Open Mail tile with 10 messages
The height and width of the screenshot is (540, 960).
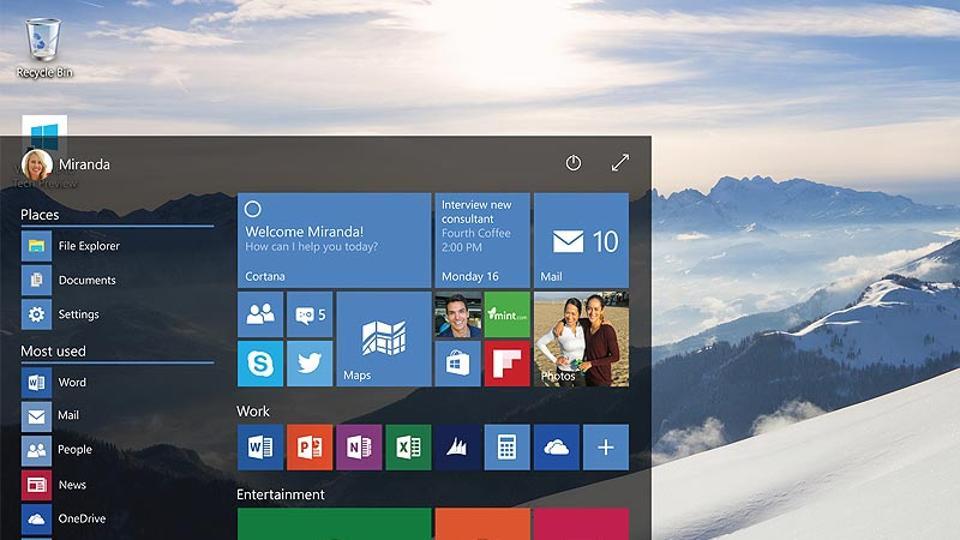click(x=581, y=241)
